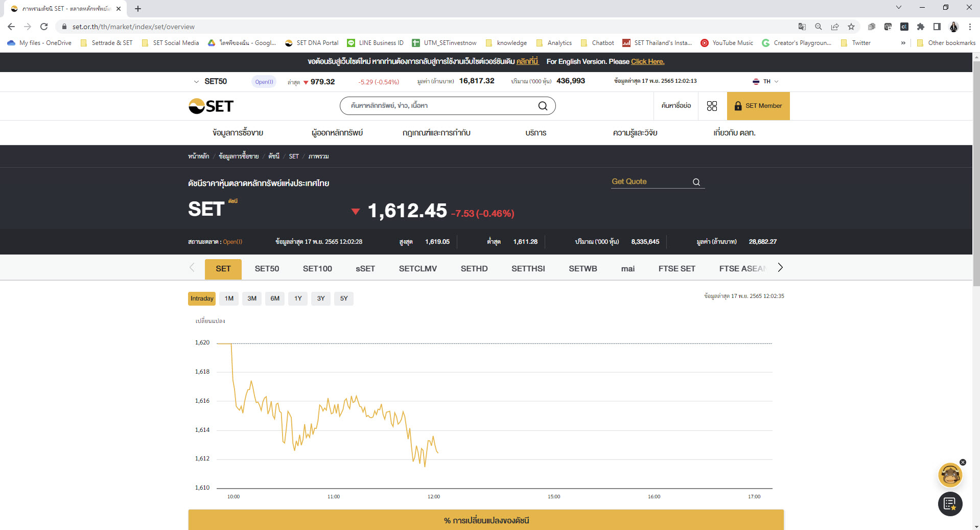
Task: Open the mascot chatbot avatar
Action: (x=950, y=475)
